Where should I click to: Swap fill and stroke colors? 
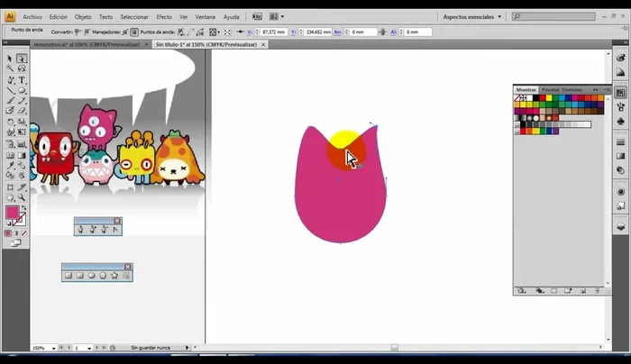click(24, 206)
